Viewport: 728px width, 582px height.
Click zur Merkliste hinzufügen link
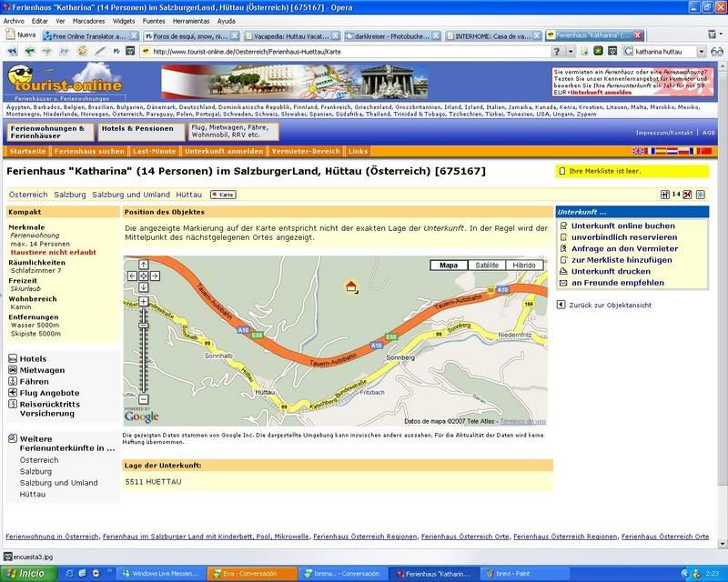(622, 260)
